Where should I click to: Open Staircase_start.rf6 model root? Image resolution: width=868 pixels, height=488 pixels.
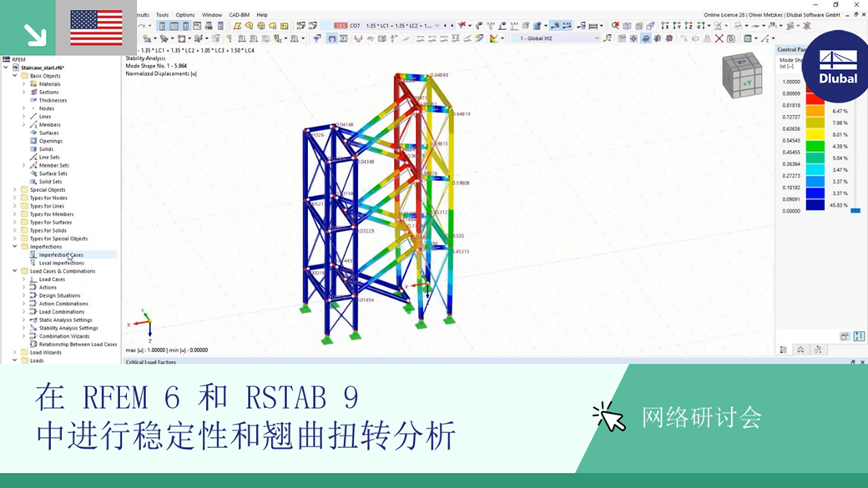coord(43,68)
